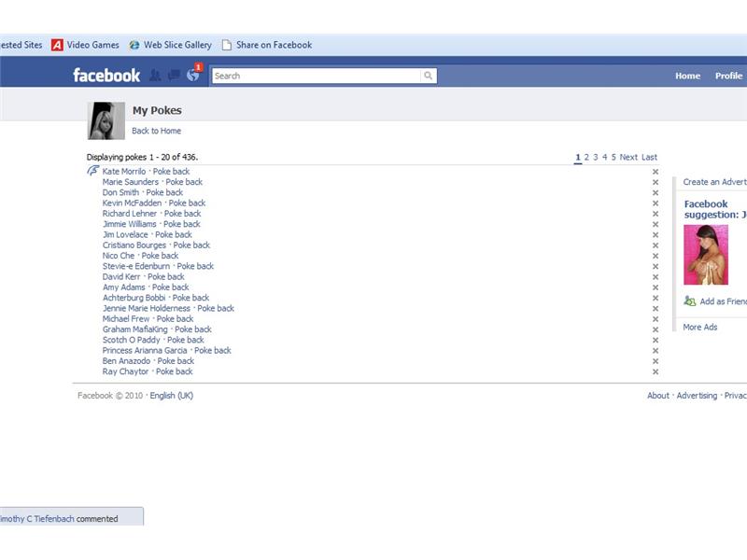Open the Web Slice Gallery bookmark icon
Screen dimensions: 747x560
tap(134, 44)
